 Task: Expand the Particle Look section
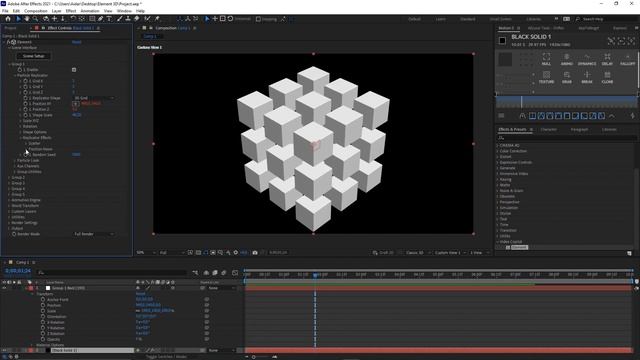15,160
